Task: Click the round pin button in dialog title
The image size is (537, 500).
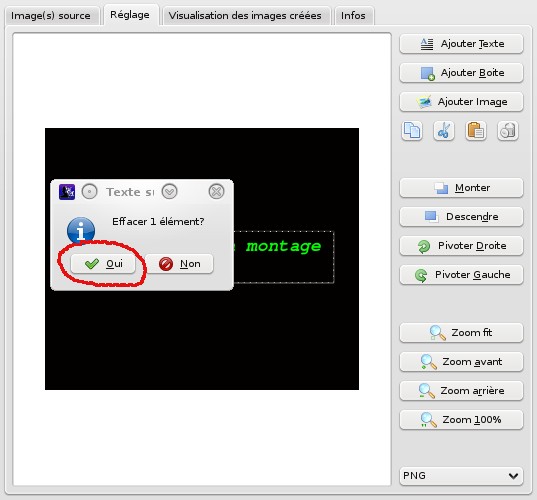Action: tap(89, 192)
